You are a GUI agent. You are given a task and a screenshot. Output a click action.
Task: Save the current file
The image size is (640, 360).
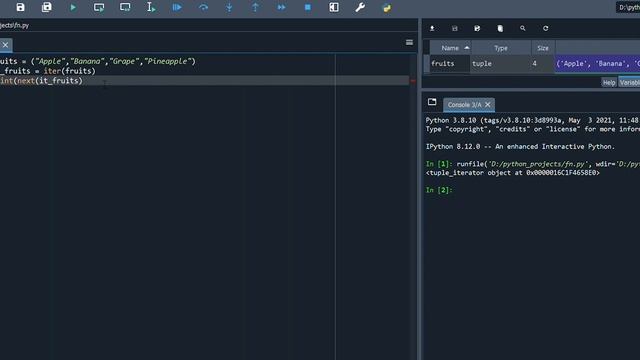pyautogui.click(x=20, y=7)
